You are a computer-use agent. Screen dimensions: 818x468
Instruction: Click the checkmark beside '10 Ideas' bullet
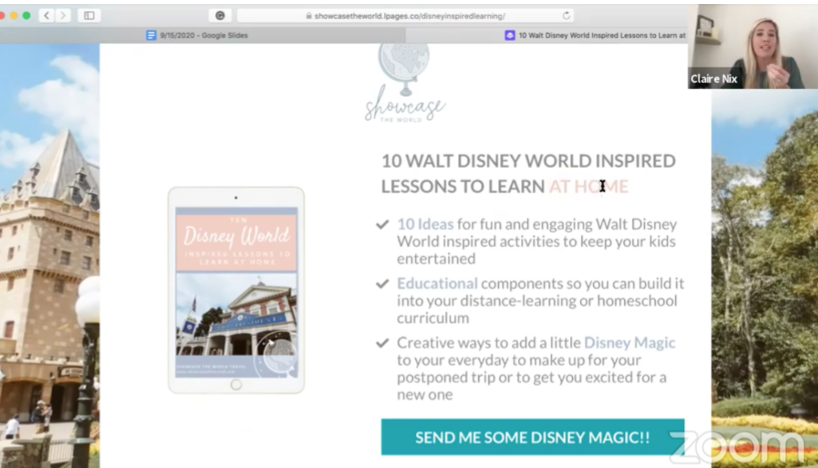click(382, 225)
